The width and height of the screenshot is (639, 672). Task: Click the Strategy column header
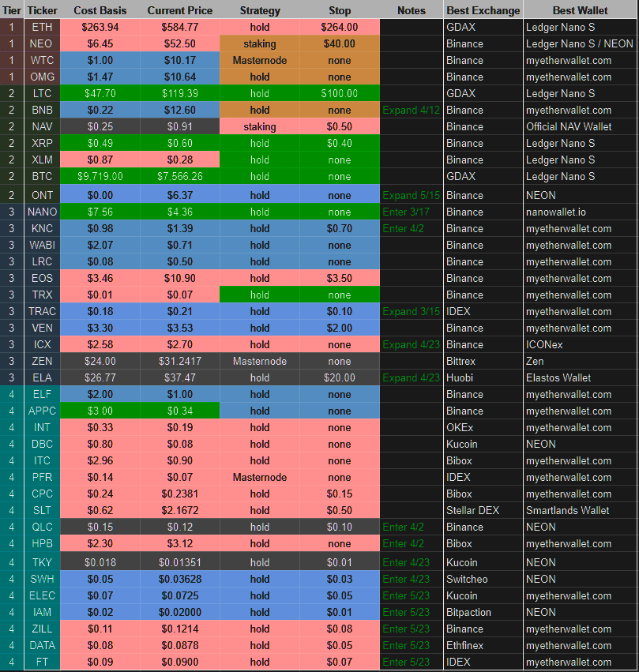260,10
